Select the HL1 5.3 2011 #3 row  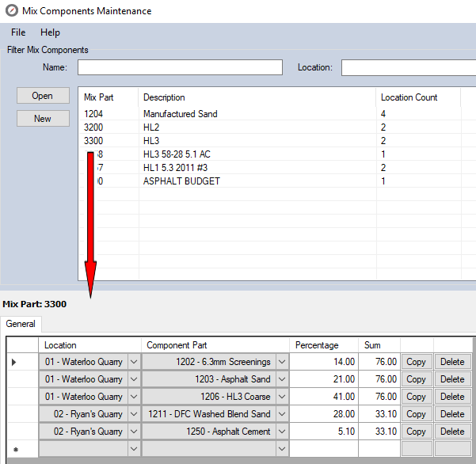(277, 168)
